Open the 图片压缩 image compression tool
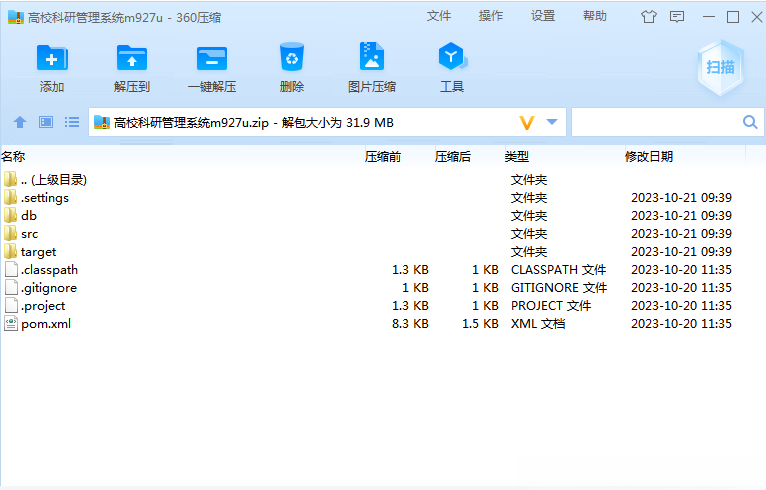 click(x=372, y=57)
